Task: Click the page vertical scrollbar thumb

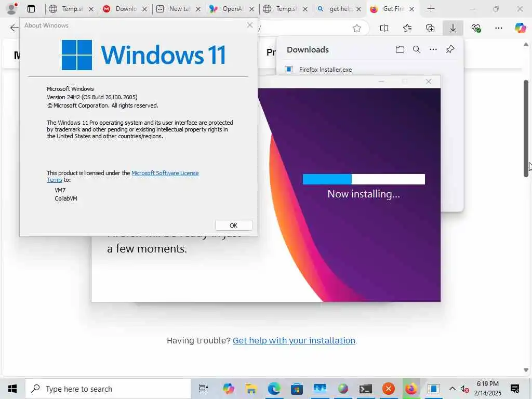Action: pyautogui.click(x=526, y=128)
